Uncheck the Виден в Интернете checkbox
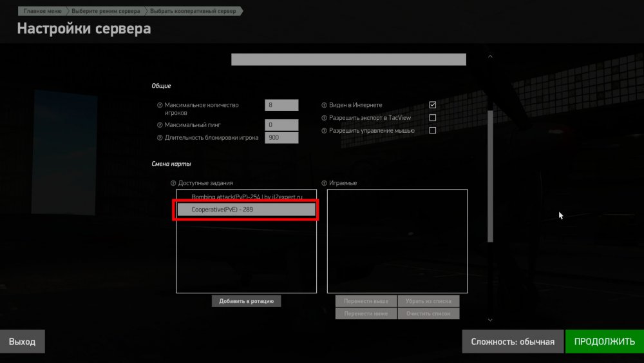Image resolution: width=644 pixels, height=363 pixels. [433, 105]
